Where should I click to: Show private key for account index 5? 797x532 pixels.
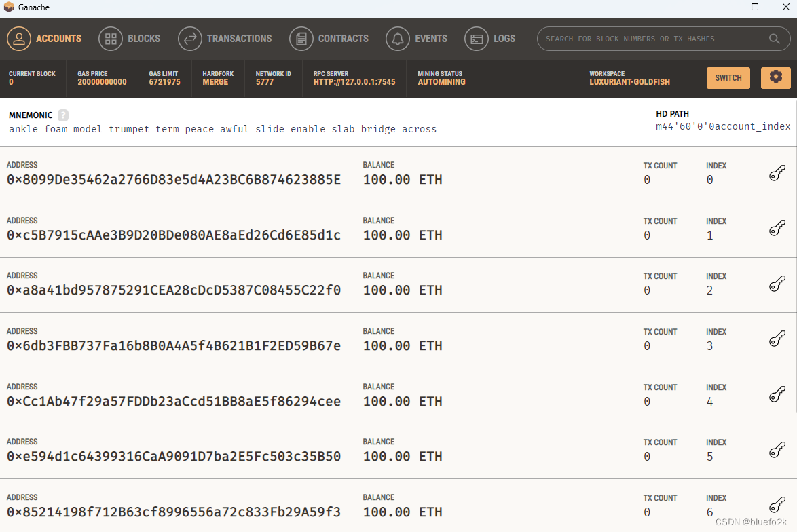point(777,450)
